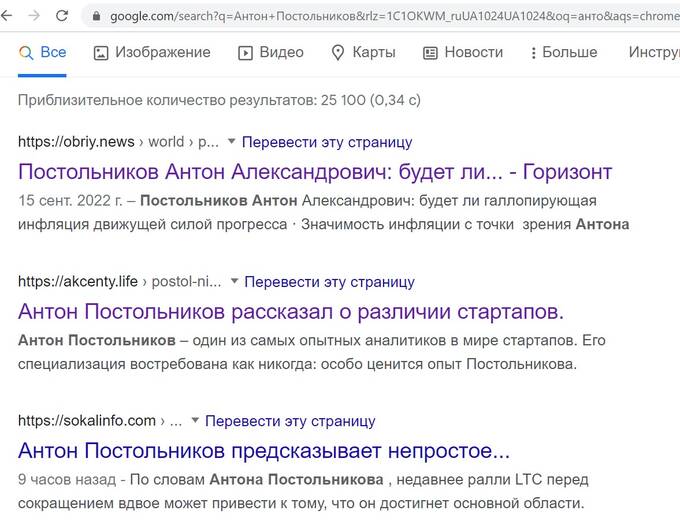Image resolution: width=680 pixels, height=529 pixels.
Task: Click 'Перевести эту страницу' for sokalinfo.com
Action: [290, 421]
